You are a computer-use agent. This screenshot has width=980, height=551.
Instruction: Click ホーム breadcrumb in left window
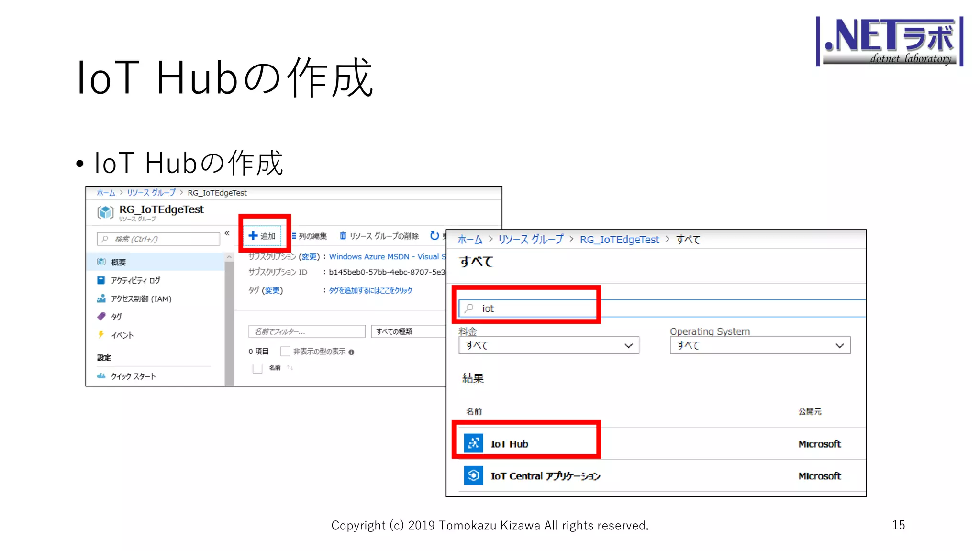pyautogui.click(x=106, y=193)
